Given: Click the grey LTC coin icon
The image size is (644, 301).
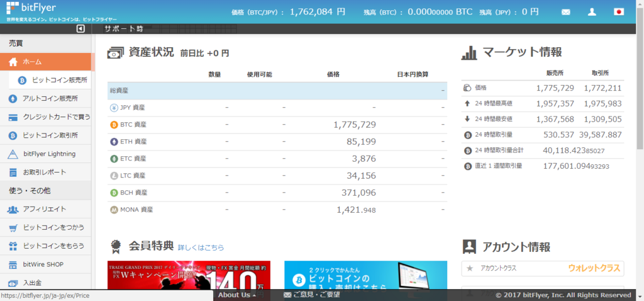Looking at the screenshot, I should coord(114,176).
